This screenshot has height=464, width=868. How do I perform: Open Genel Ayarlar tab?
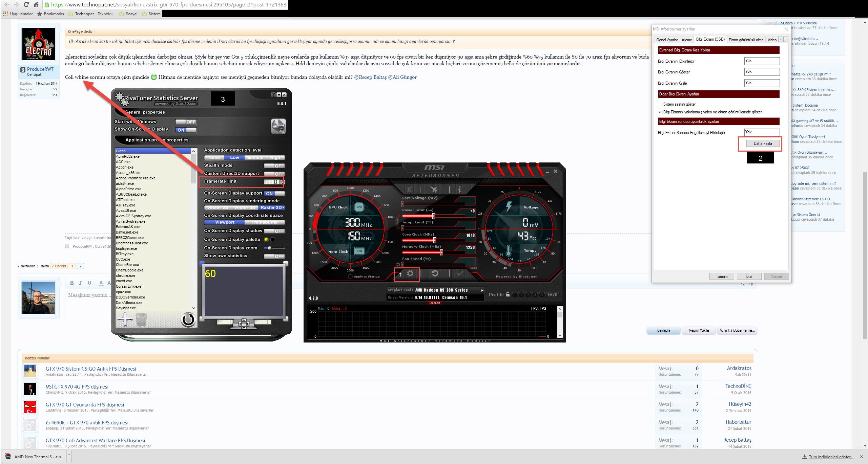pos(667,40)
